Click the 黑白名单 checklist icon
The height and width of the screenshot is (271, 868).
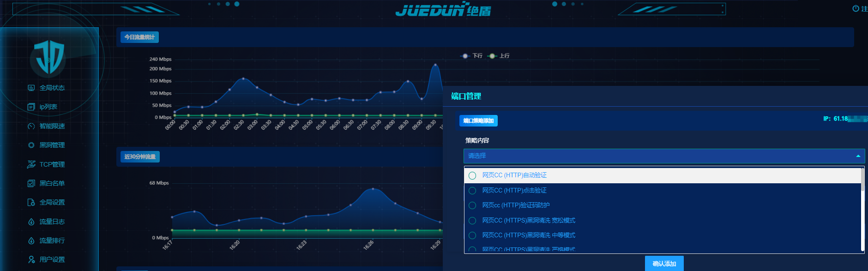click(31, 183)
